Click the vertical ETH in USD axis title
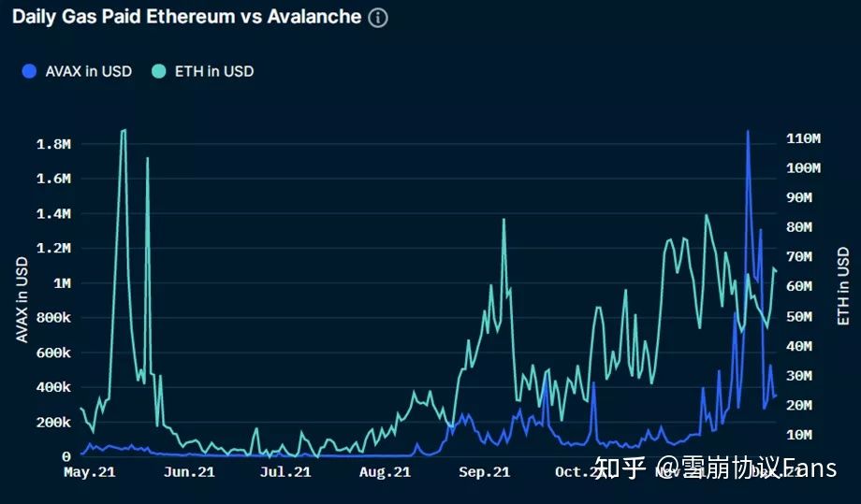 click(x=843, y=286)
